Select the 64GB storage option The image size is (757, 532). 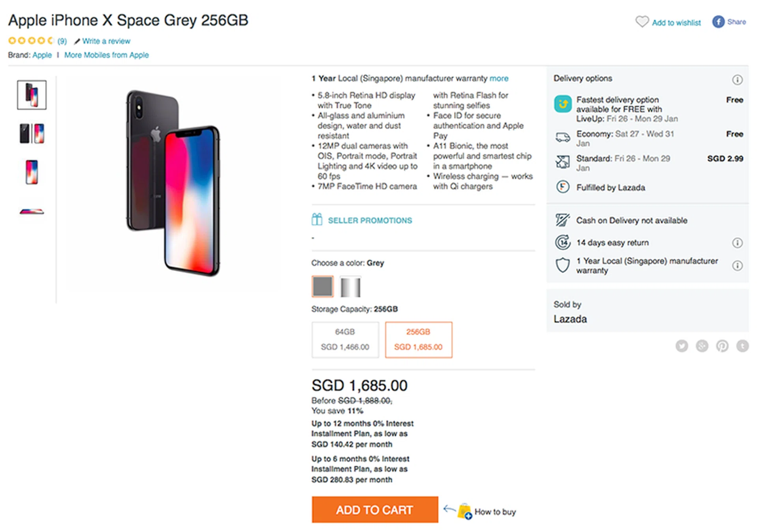pos(345,340)
